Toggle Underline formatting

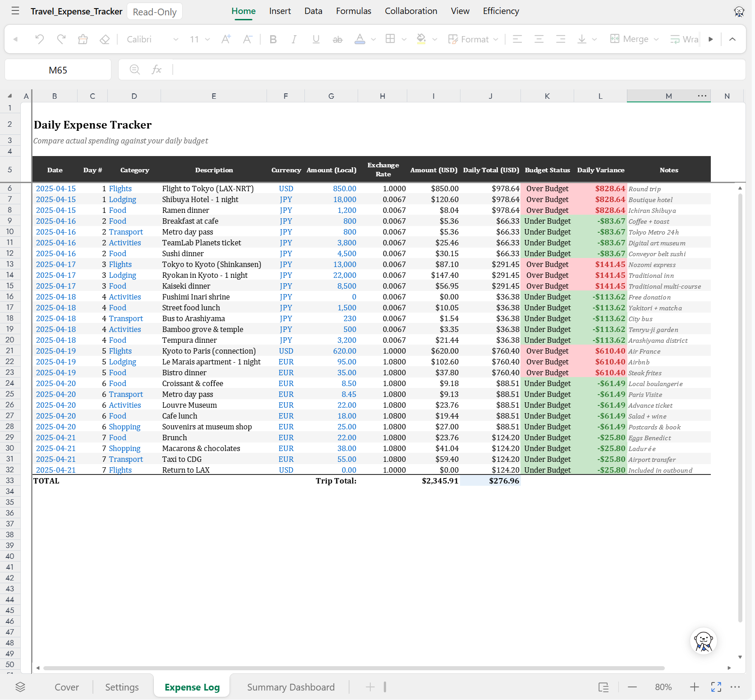coord(316,39)
